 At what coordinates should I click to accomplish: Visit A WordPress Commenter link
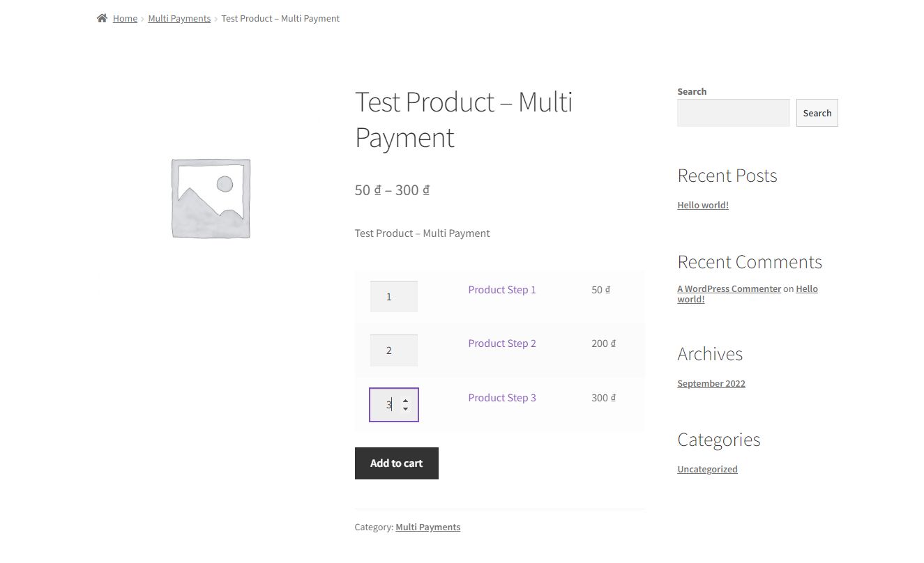[x=729, y=289]
